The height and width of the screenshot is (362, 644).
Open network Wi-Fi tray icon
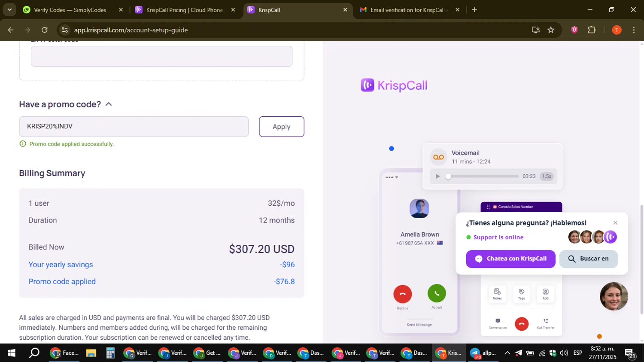[x=542, y=353]
